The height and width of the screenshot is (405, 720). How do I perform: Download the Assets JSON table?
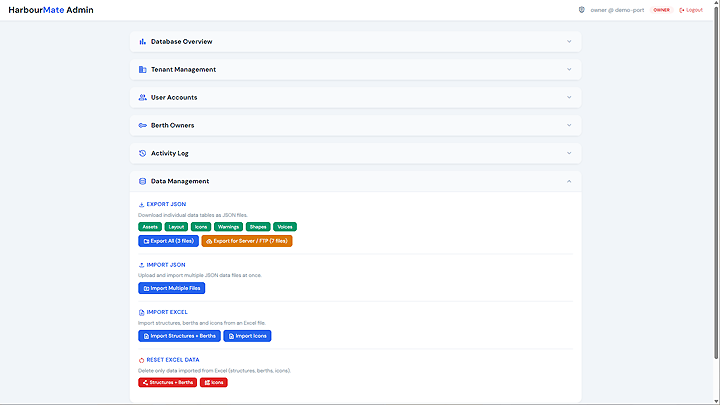[150, 227]
